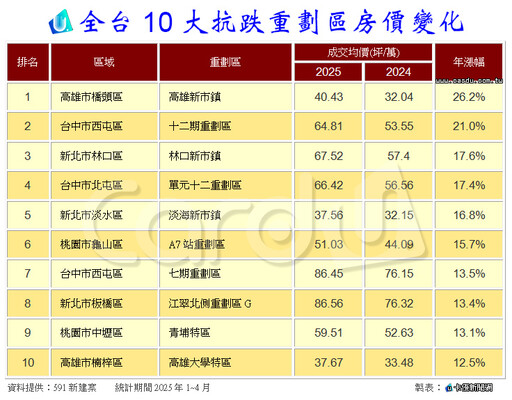
Task: Click the 高雄市楠梓區 cell
Action: pos(104,362)
